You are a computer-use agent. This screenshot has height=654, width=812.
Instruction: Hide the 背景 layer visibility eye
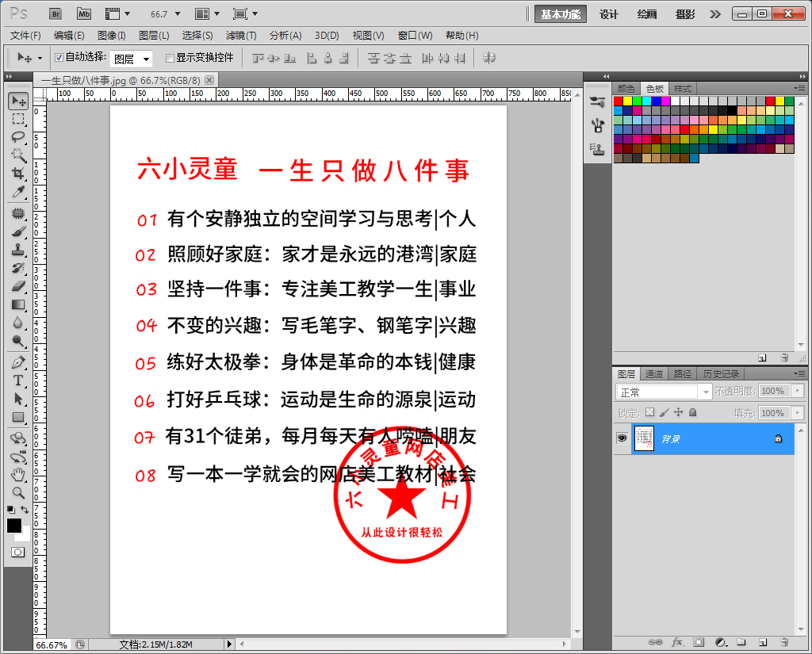pos(622,438)
